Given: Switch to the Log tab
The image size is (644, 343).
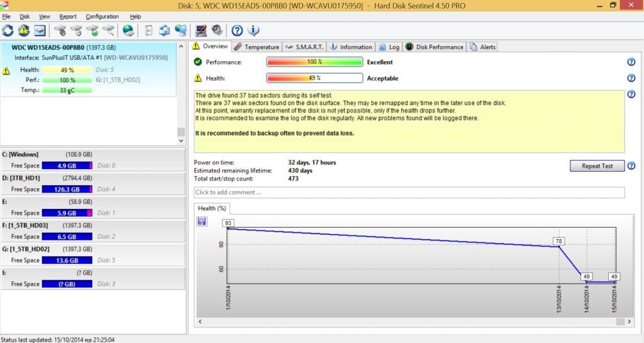Looking at the screenshot, I should [x=389, y=47].
